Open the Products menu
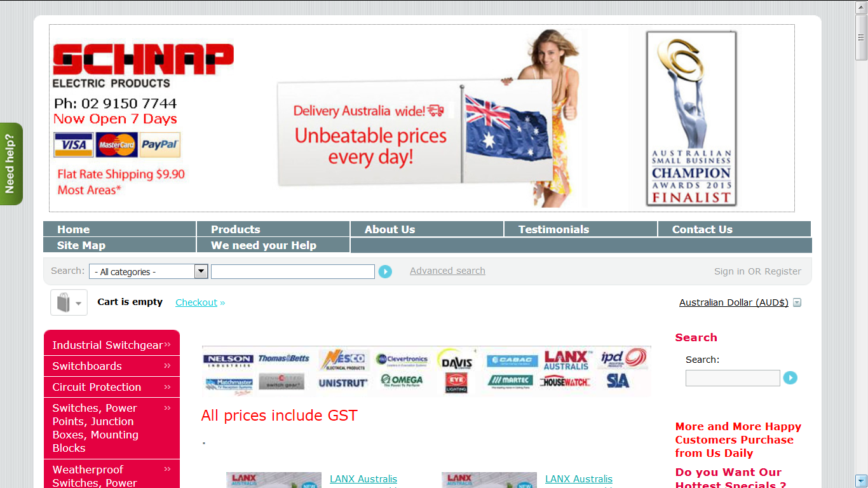Image resolution: width=868 pixels, height=488 pixels. pos(273,229)
